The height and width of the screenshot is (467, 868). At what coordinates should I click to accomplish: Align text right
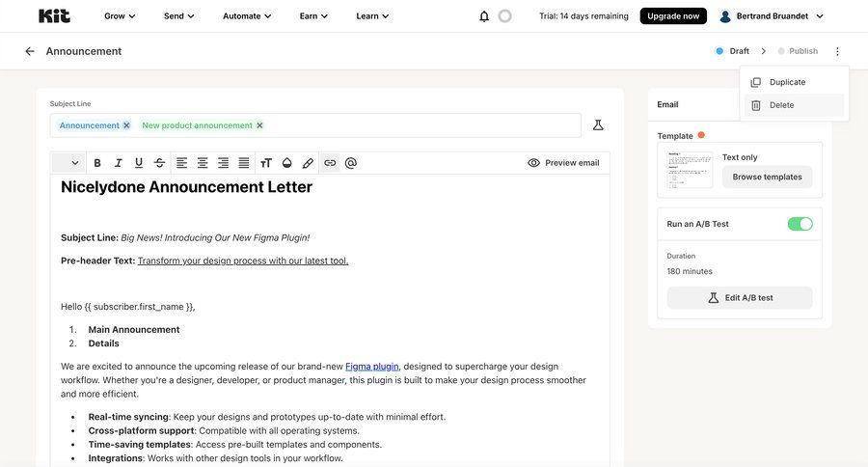[x=223, y=163]
